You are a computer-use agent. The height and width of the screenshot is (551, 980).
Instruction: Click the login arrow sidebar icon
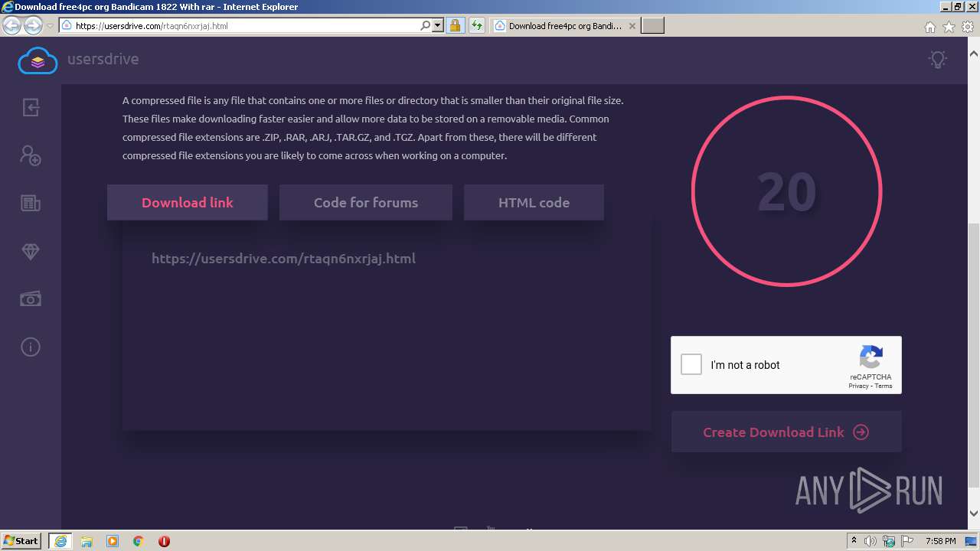[31, 107]
